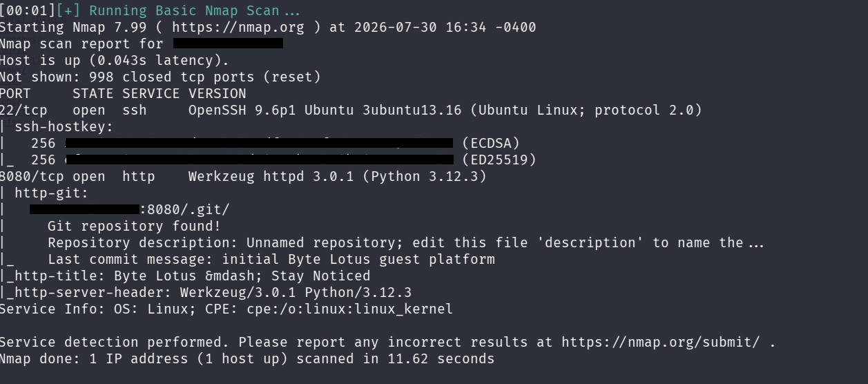Screen dimensions: 868x384
Task: Click the '(ECDSA)' hostkey label
Action: (491, 144)
